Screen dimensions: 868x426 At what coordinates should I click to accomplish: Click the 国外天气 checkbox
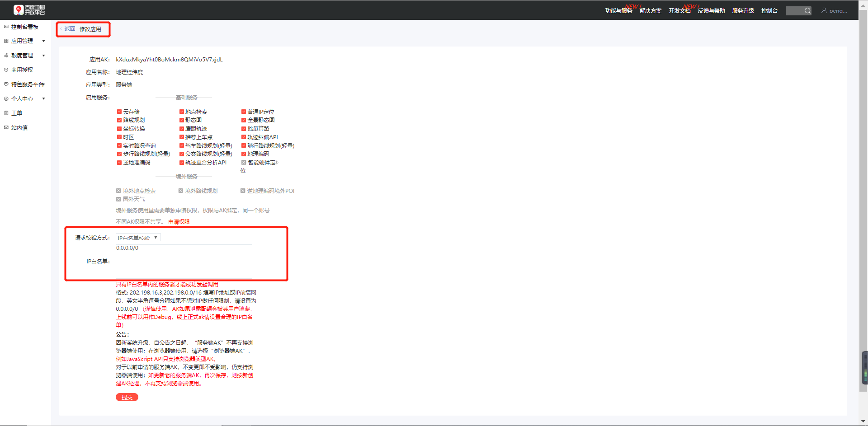pyautogui.click(x=118, y=199)
